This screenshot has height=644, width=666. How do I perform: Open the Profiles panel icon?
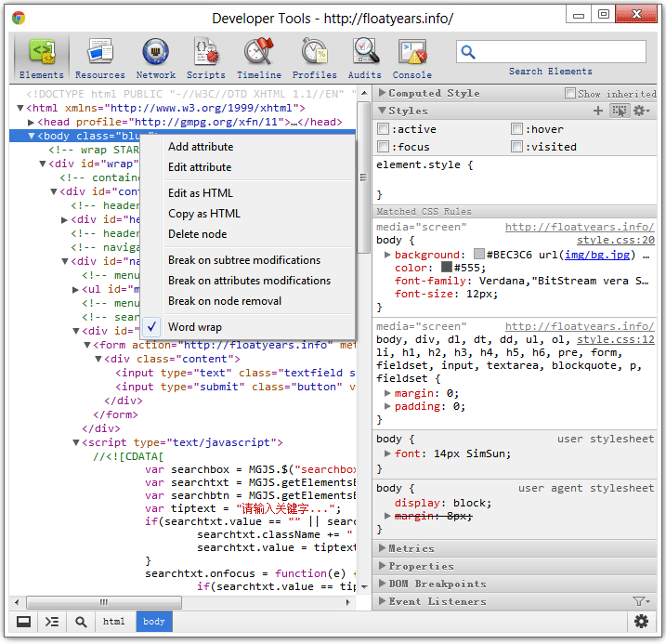click(x=314, y=51)
